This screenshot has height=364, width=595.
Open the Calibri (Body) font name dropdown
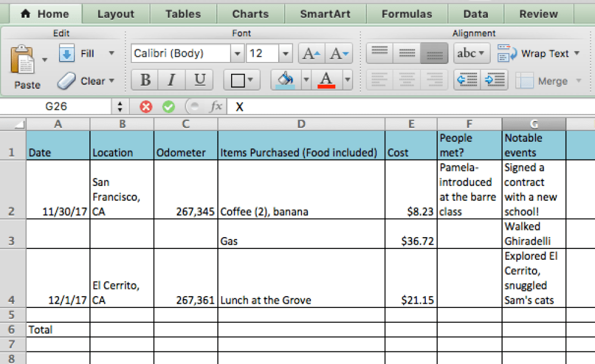pyautogui.click(x=238, y=54)
